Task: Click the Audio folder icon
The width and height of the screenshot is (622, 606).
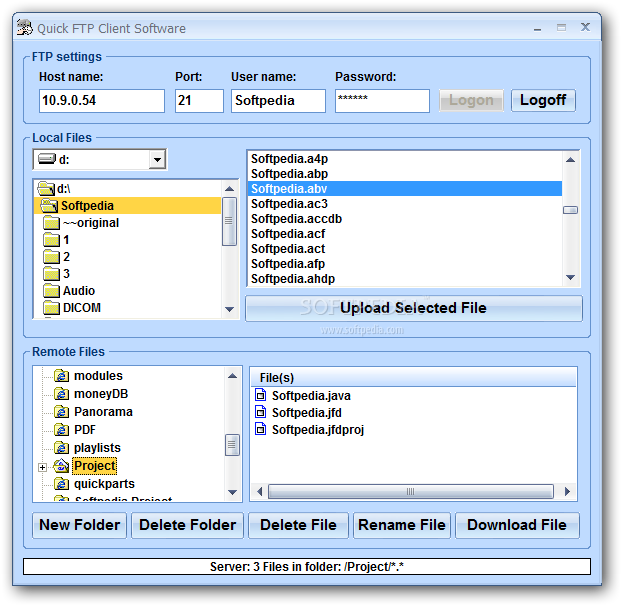Action: pos(52,291)
